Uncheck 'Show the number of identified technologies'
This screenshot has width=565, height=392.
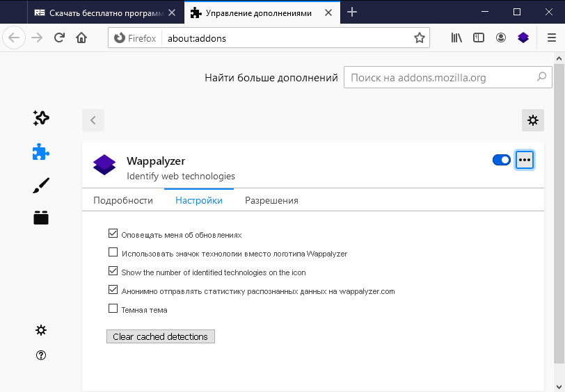coord(113,270)
